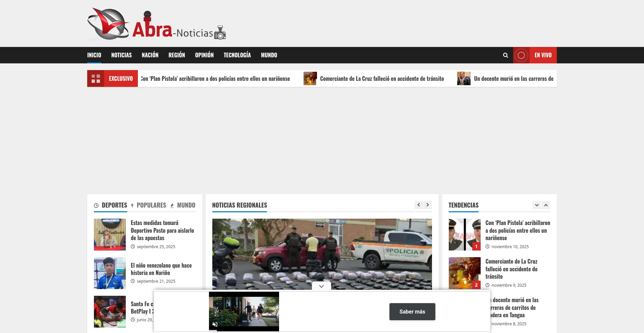Advance to next regional news slide
Screen dimensions: 644x333
tap(428, 205)
